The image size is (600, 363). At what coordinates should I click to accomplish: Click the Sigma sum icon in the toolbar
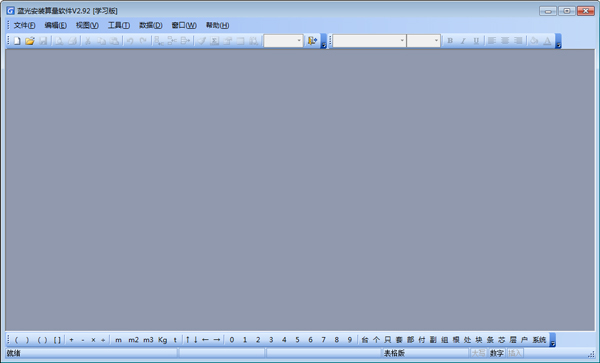click(x=215, y=41)
